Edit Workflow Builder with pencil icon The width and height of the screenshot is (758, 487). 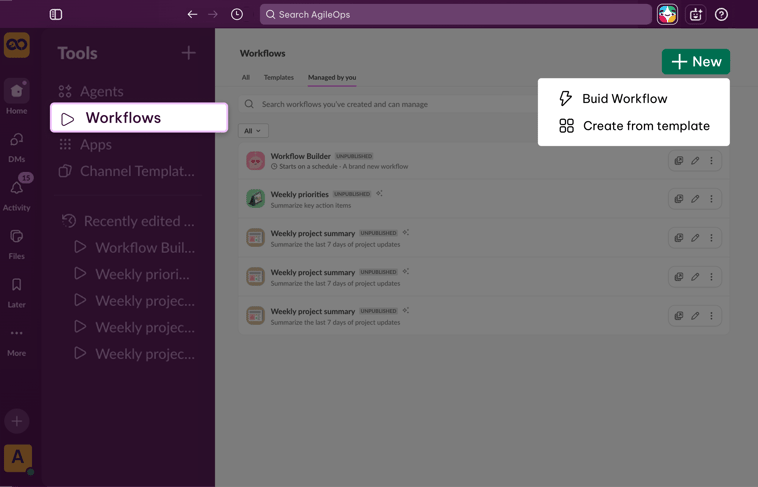[x=695, y=161]
